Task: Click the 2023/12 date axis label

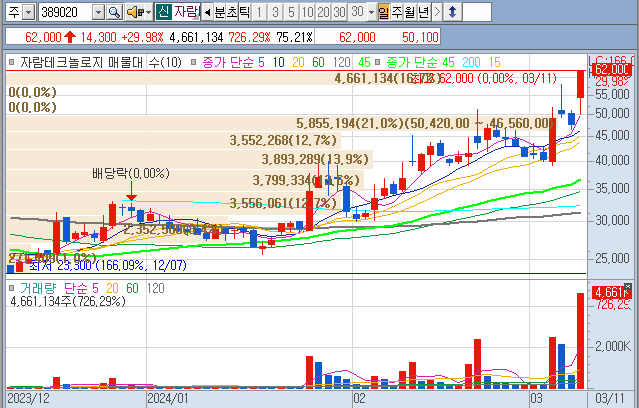Action: (29, 398)
